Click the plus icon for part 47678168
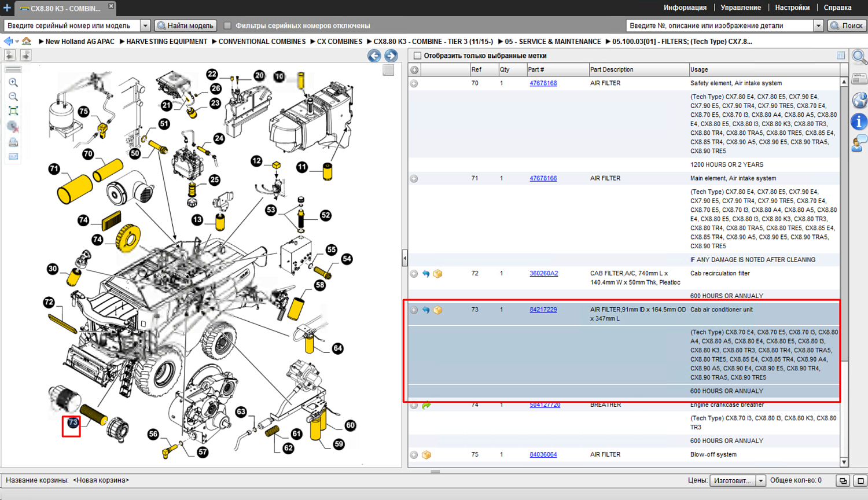The image size is (868, 500). (x=414, y=83)
